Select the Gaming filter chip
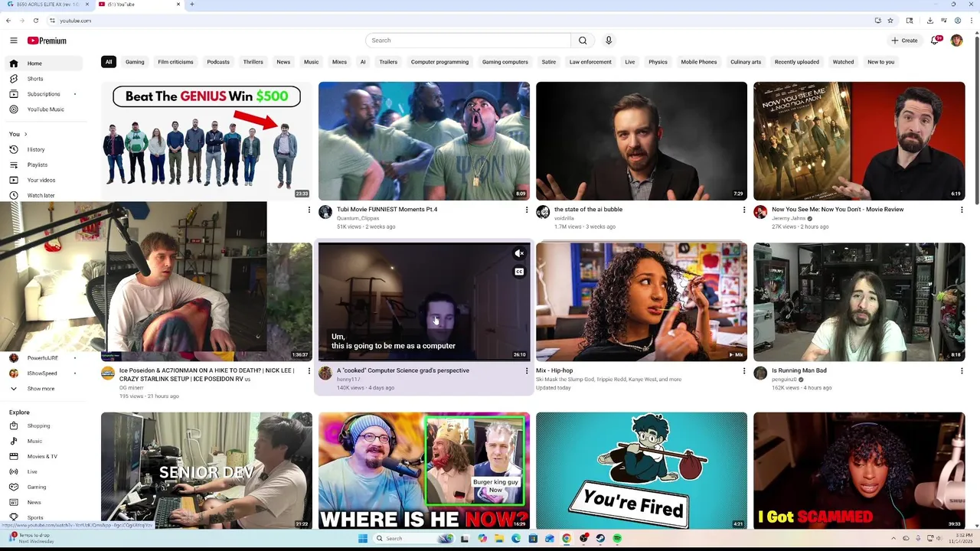The image size is (980, 551). (x=135, y=62)
